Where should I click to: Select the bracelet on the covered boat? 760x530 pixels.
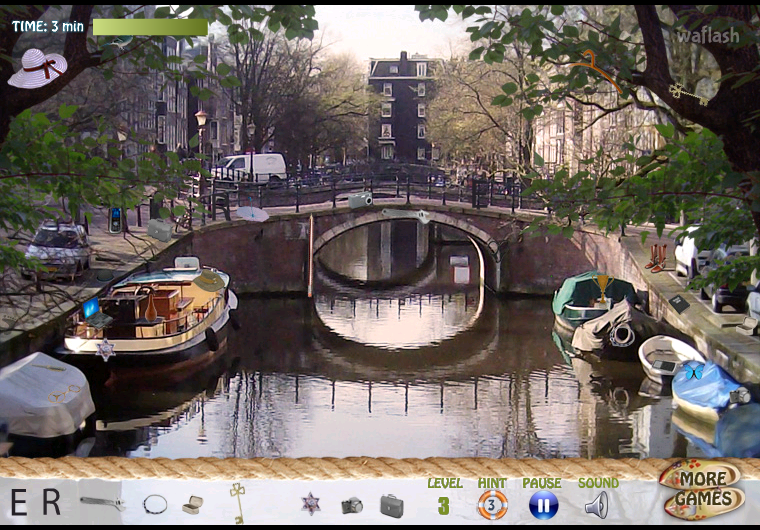tap(622, 334)
